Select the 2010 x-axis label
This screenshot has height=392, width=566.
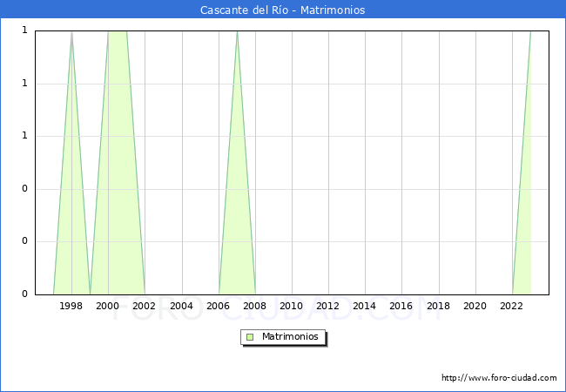pos(292,306)
